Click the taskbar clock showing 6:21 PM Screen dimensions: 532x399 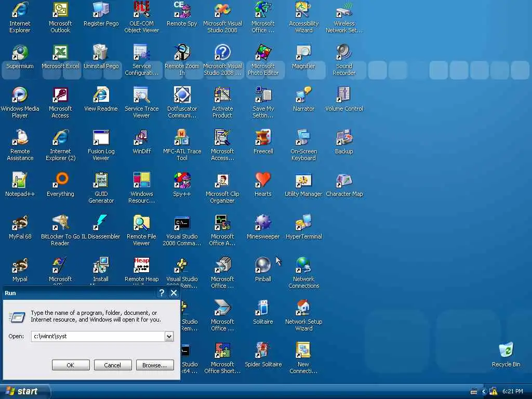click(513, 391)
